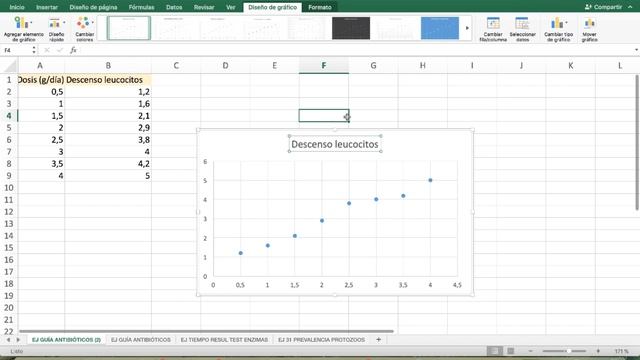
Task: Click the confirm checkmark formula icon
Action: (60, 50)
